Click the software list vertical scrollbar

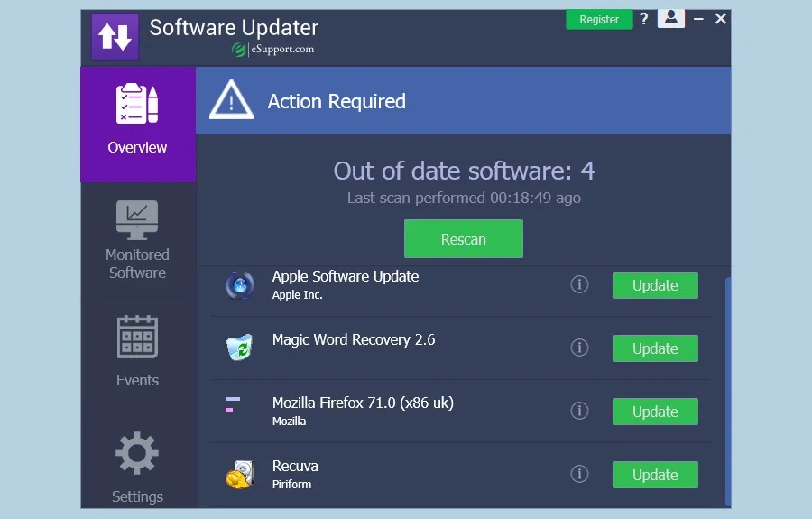[728, 392]
